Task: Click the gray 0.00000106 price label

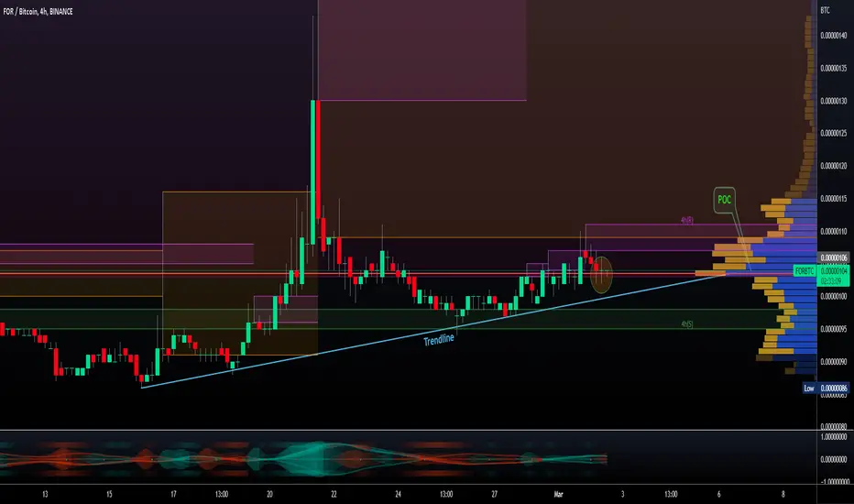Action: pos(834,257)
